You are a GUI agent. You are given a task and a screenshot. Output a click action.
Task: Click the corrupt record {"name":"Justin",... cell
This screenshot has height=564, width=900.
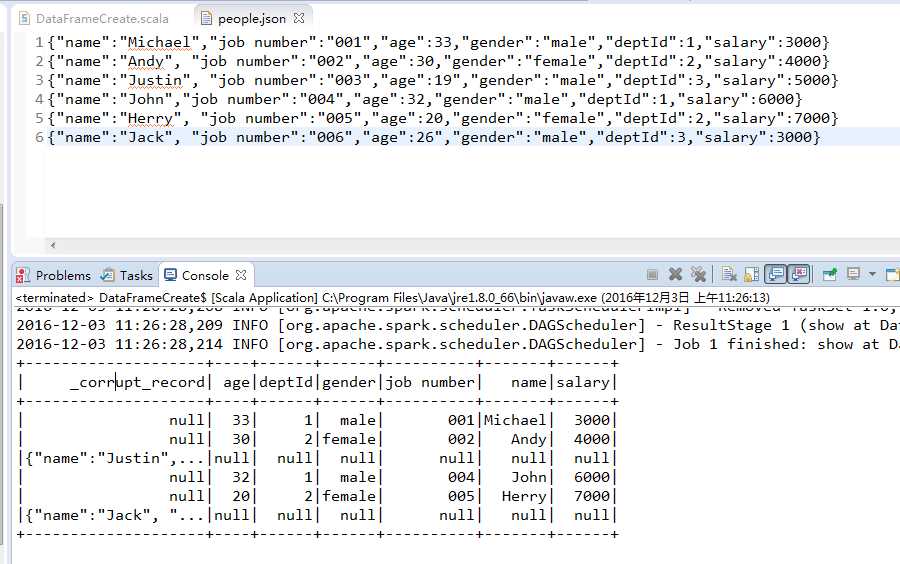(x=115, y=458)
